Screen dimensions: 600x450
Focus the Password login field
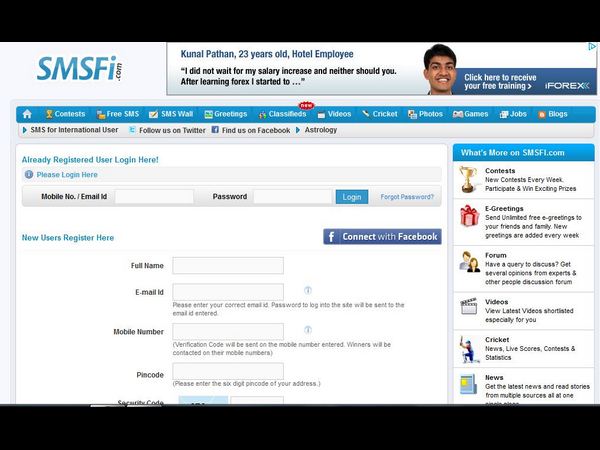[293, 197]
